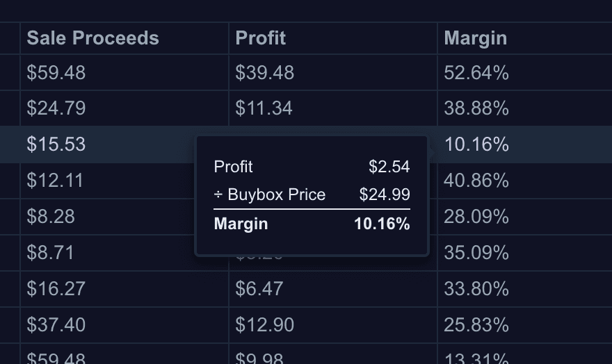Click the 10.16% margin in highlighted row
This screenshot has width=612, height=364.
[476, 144]
